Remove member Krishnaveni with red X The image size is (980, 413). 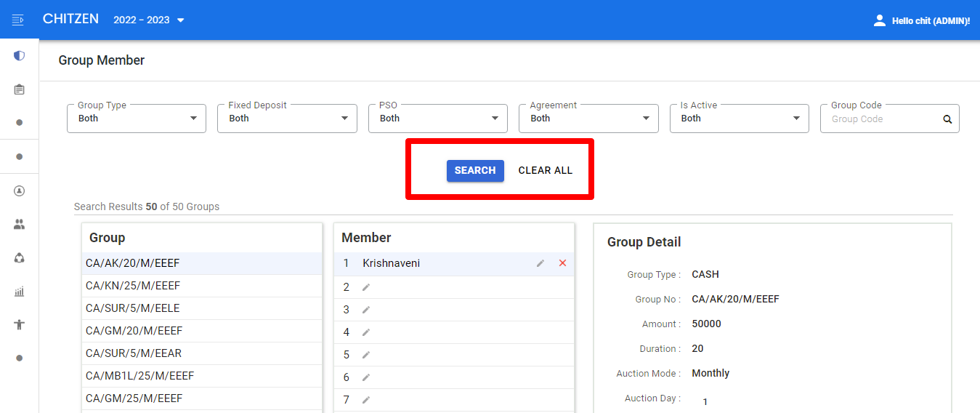[562, 263]
